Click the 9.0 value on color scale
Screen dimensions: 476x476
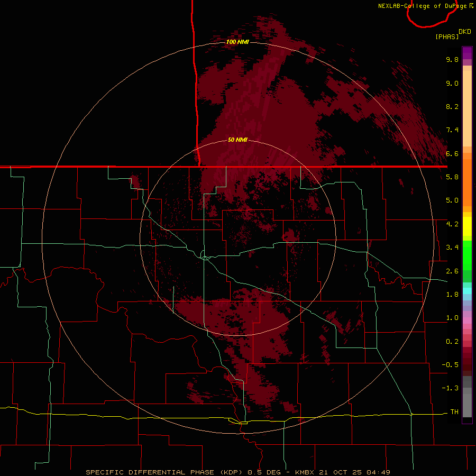click(452, 83)
